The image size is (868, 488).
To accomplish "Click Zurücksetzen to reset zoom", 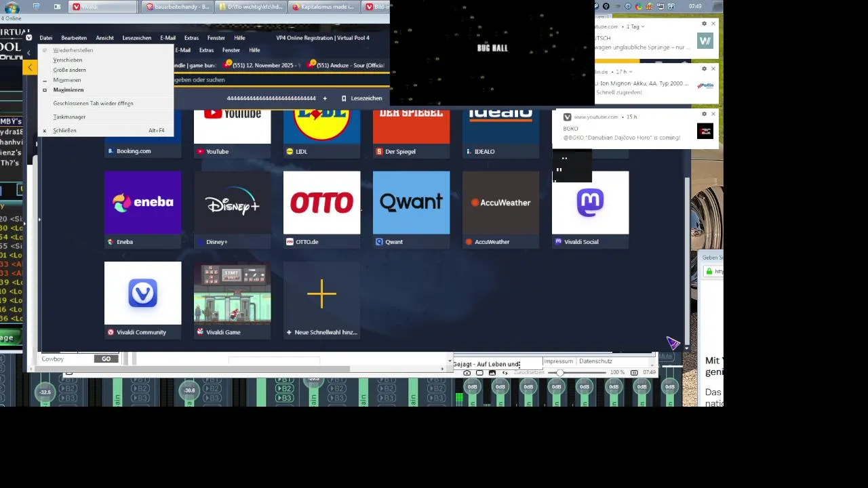I will point(529,373).
